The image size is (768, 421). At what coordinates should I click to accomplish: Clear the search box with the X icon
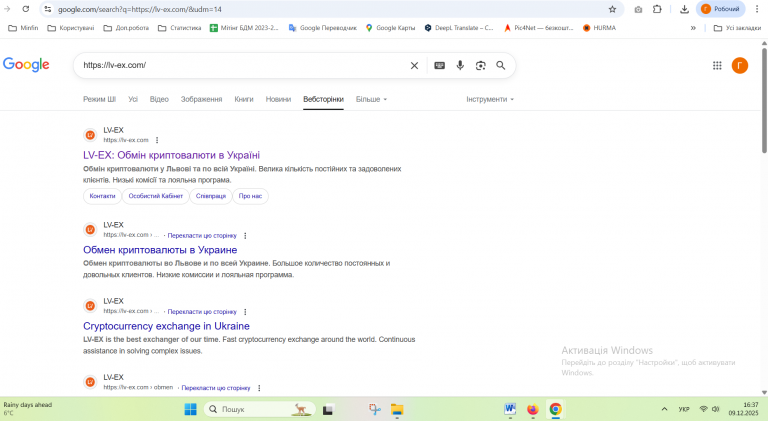tap(414, 65)
